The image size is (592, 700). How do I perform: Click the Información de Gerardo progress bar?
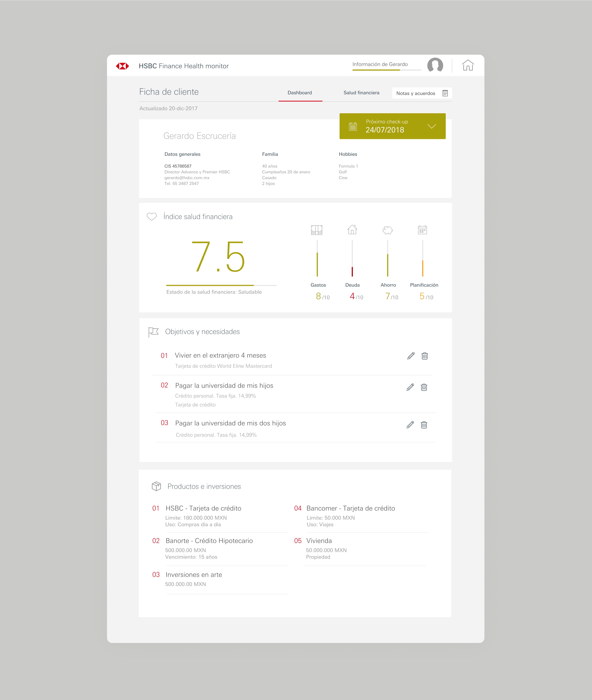pos(387,70)
